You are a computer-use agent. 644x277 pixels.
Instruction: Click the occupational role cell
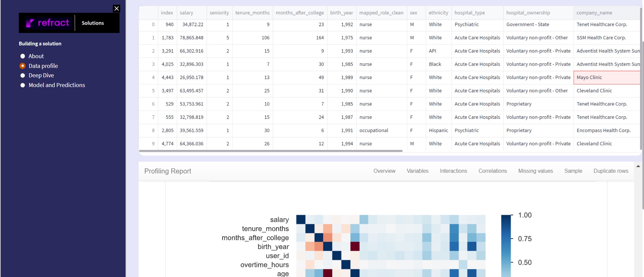coord(381,130)
